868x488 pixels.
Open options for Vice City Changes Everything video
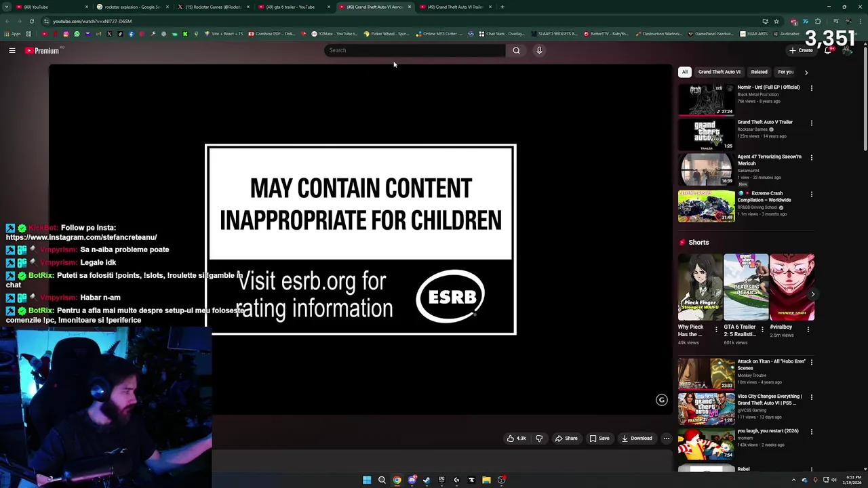(x=811, y=397)
